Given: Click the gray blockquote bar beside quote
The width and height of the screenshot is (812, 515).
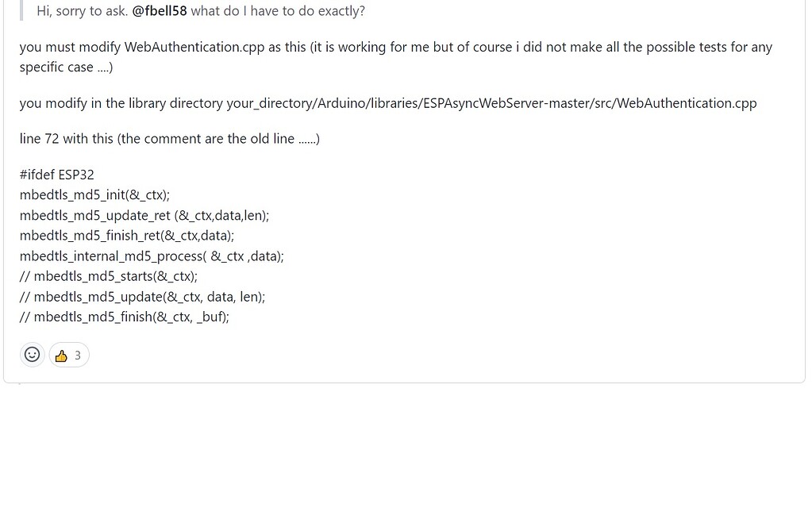Looking at the screenshot, I should tap(21, 10).
